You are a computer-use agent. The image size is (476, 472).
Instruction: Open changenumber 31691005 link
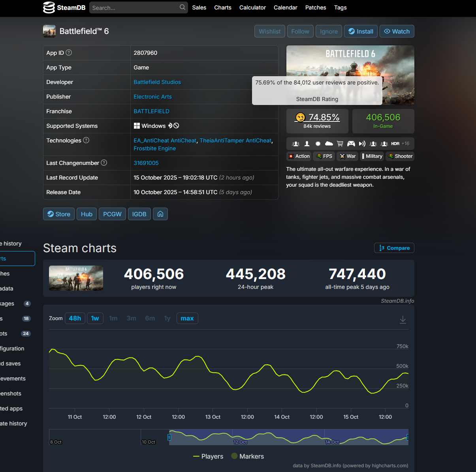pos(146,163)
